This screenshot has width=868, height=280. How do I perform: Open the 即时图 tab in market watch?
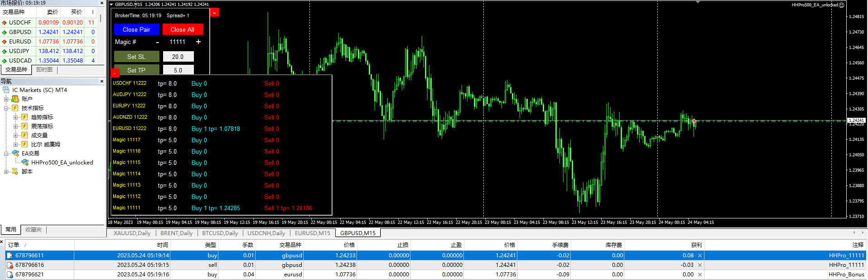click(44, 70)
